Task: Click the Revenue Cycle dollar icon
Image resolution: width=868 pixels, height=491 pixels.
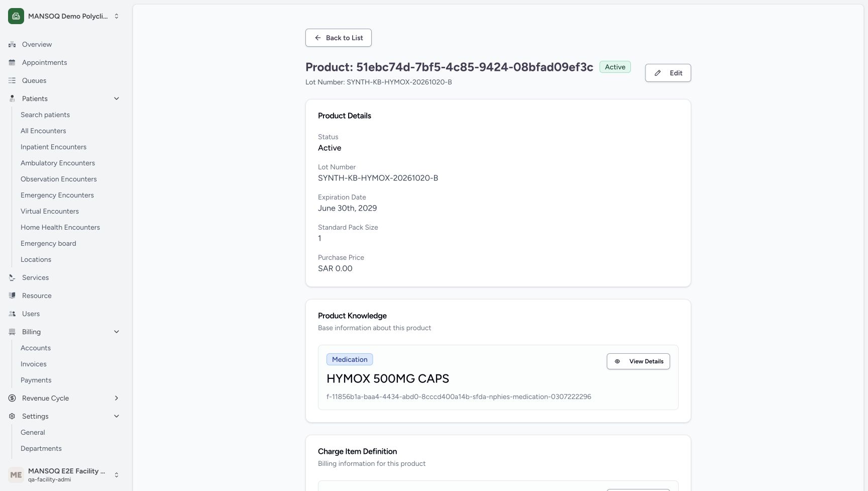Action: click(x=12, y=398)
